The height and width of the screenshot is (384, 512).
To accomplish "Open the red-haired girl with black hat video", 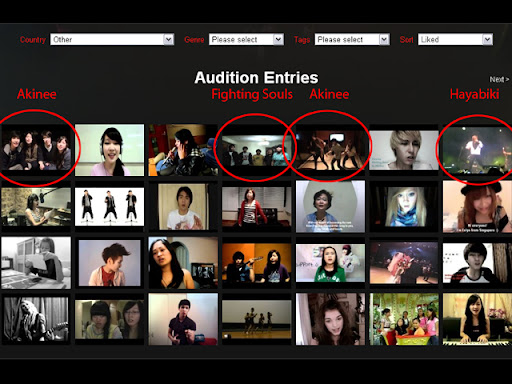I will tap(477, 207).
